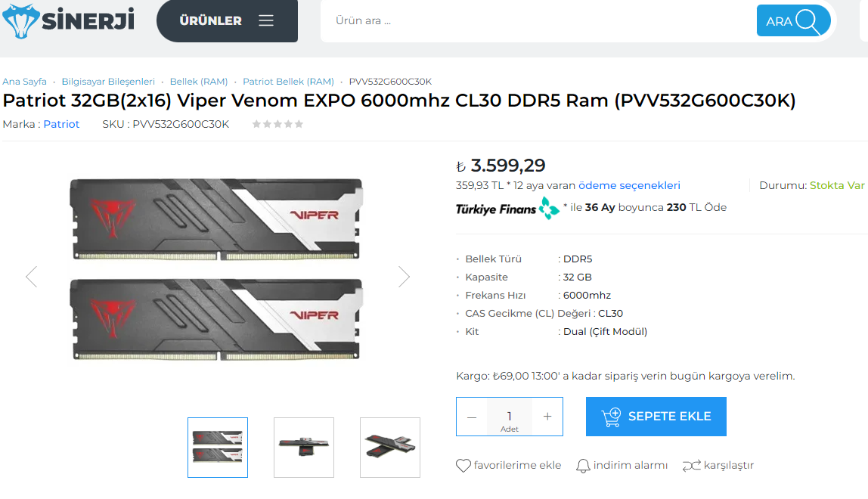Show next product image with right arrow
868x499 pixels.
tap(404, 277)
